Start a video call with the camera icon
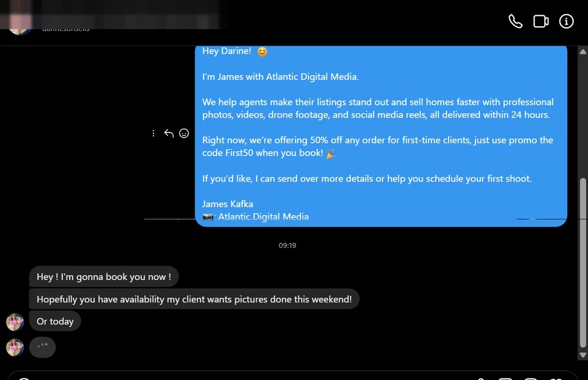The width and height of the screenshot is (588, 380). [541, 21]
